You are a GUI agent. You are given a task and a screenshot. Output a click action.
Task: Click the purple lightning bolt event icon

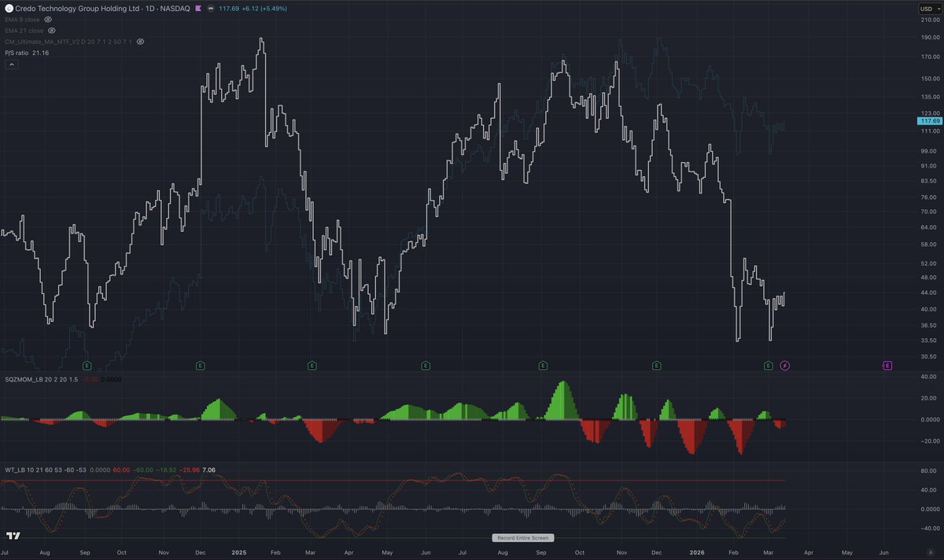784,366
